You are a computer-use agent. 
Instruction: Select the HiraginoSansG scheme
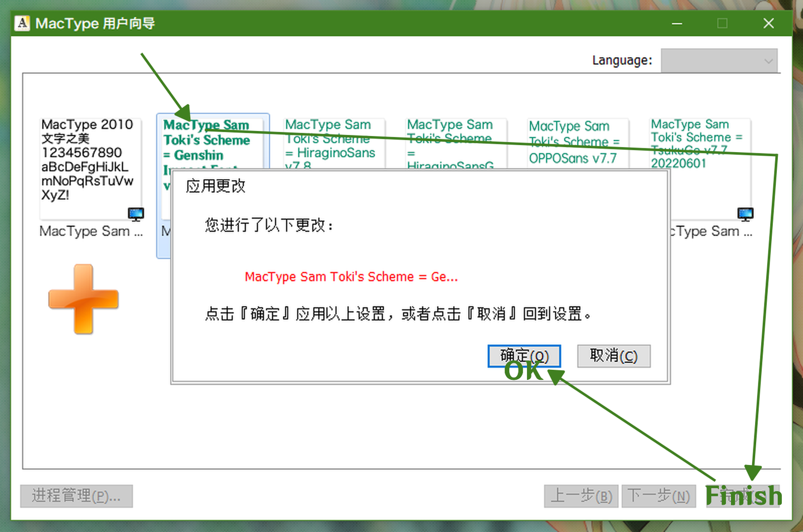[x=456, y=142]
